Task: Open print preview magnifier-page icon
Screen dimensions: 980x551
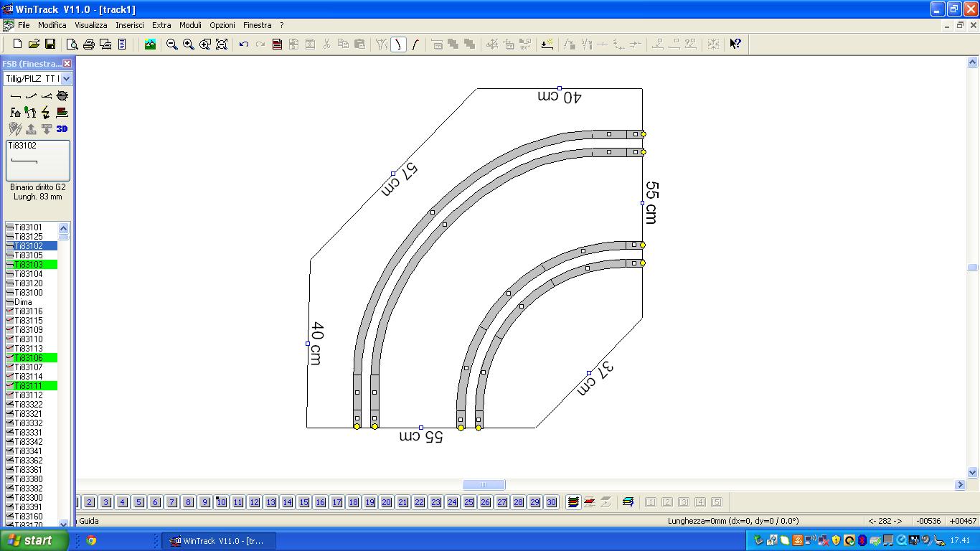Action: pos(72,44)
